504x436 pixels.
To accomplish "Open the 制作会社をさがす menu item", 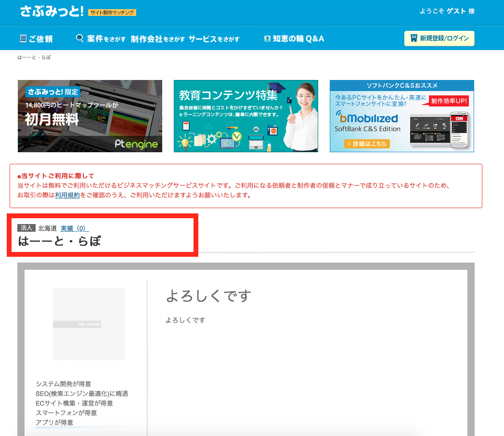I will pyautogui.click(x=157, y=39).
